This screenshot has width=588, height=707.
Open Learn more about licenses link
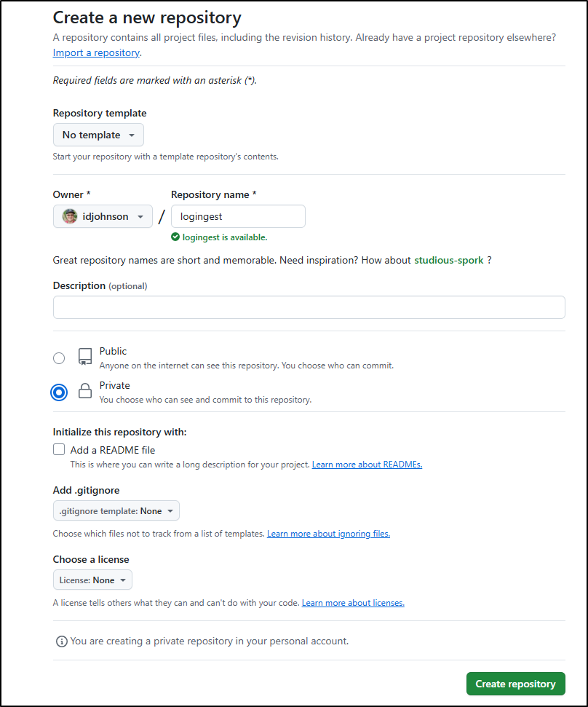pos(353,603)
